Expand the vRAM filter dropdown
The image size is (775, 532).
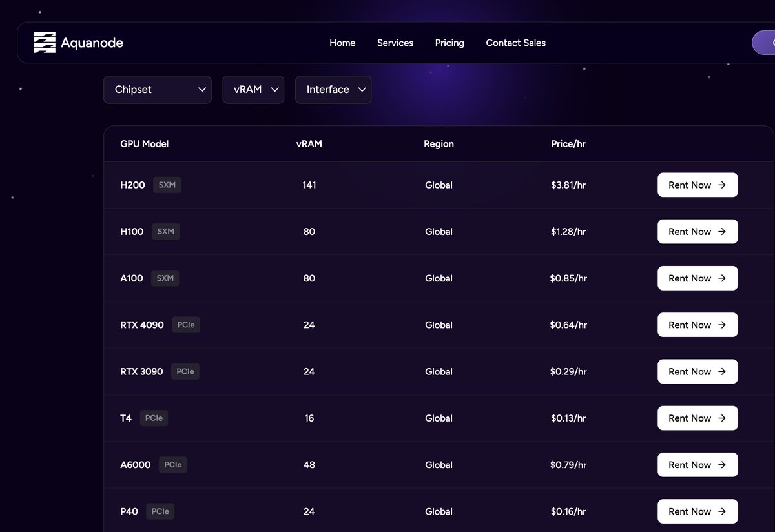(x=253, y=90)
